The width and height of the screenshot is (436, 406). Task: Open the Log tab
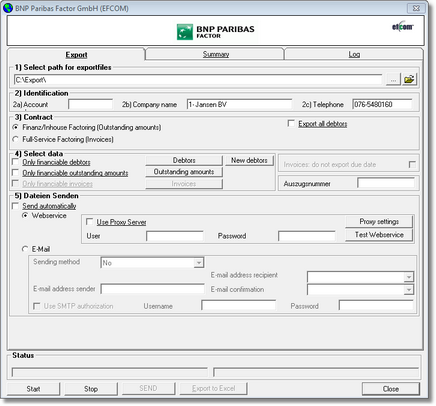[354, 54]
